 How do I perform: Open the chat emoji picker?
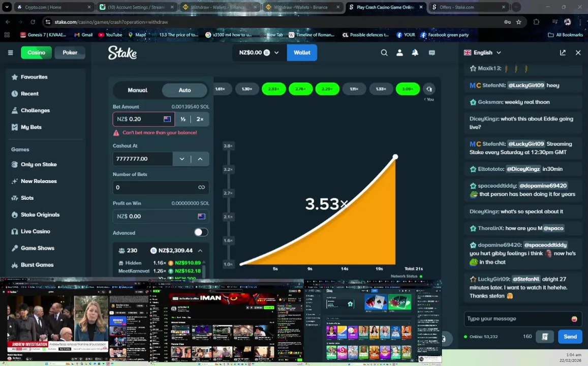(574, 319)
